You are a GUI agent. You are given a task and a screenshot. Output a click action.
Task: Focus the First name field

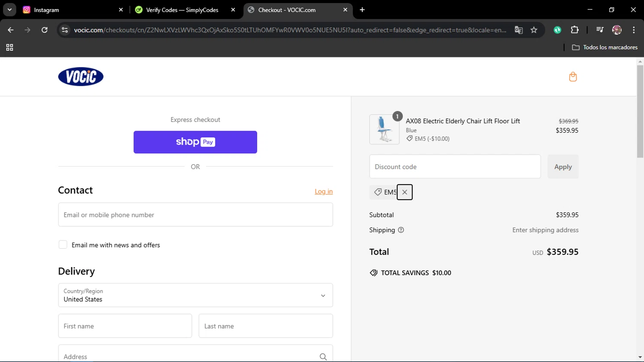[x=125, y=326]
